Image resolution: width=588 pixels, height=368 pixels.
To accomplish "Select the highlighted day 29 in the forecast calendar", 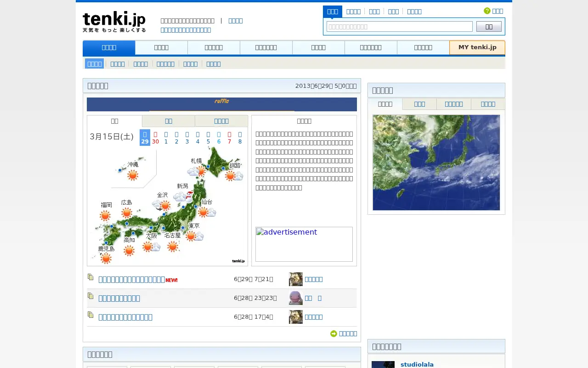I will 145,138.
